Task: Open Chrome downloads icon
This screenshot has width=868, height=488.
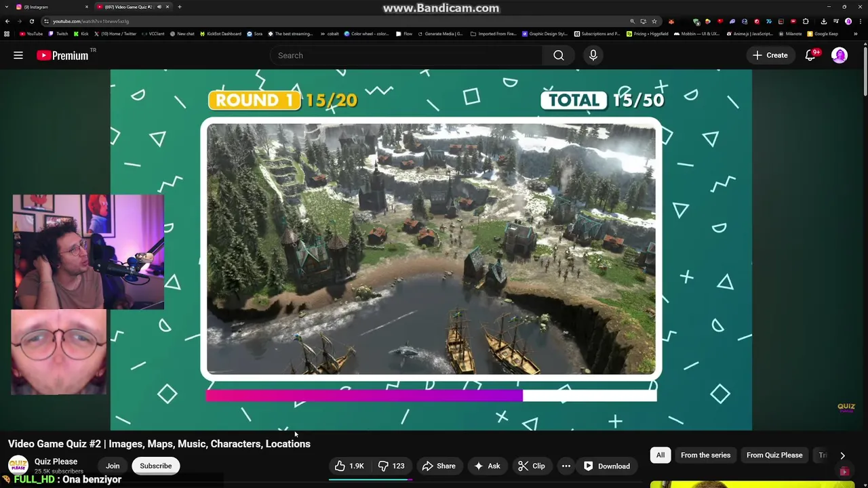Action: (x=823, y=21)
